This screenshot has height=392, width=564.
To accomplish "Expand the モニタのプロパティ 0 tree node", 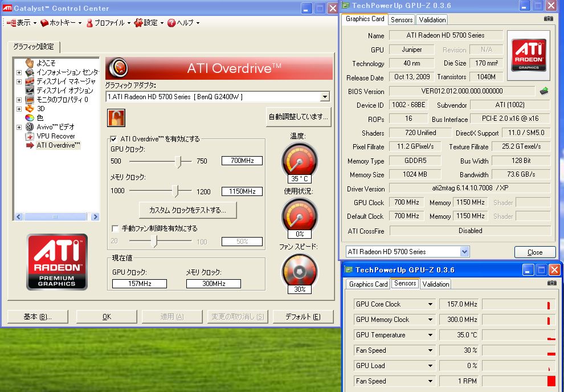I will tap(19, 100).
